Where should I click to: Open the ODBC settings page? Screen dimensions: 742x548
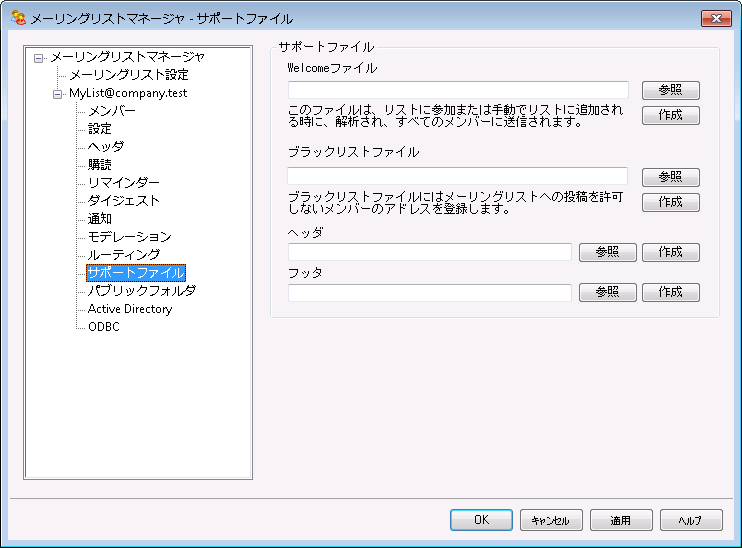click(x=104, y=327)
